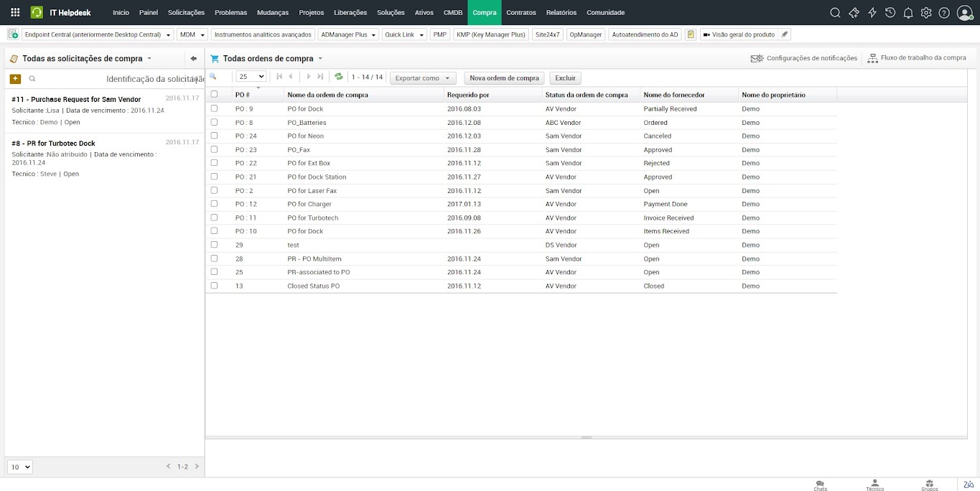Click the purchase order list search icon
Image resolution: width=980 pixels, height=491 pixels.
[213, 76]
